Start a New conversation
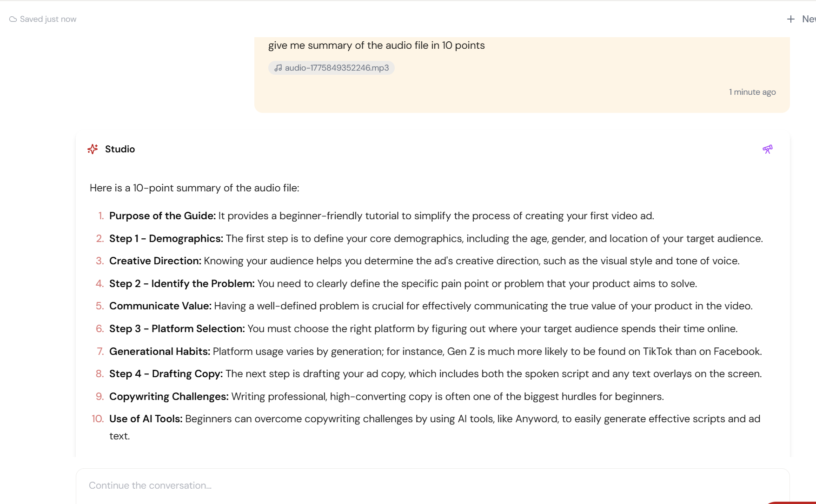 [x=808, y=19]
